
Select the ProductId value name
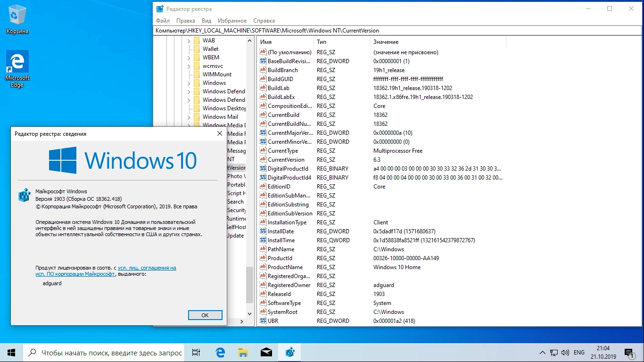click(x=280, y=258)
